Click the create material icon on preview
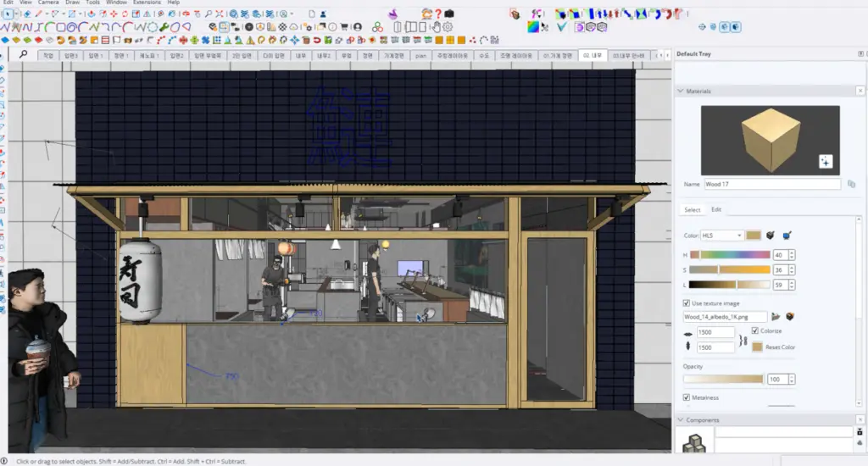Viewport: 868px width, 466px height. 826,162
